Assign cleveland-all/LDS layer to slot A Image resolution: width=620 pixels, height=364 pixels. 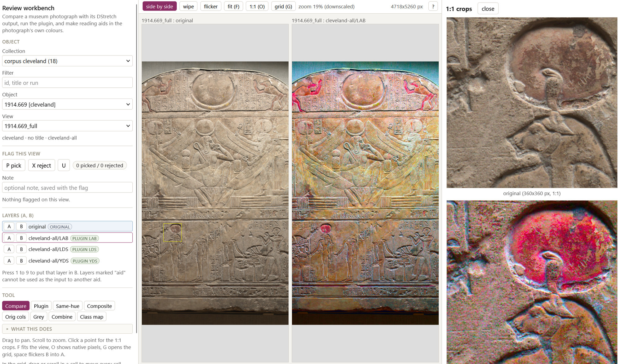coord(9,249)
